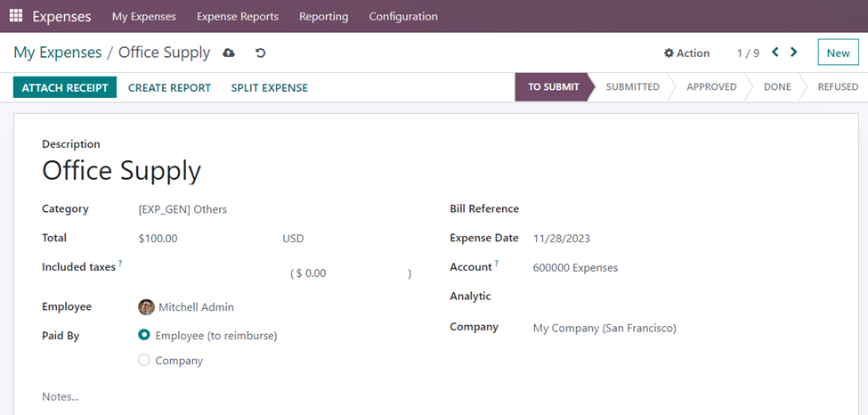Viewport: 868px width, 415px height.
Task: Select Company as Paid By option
Action: tap(144, 361)
